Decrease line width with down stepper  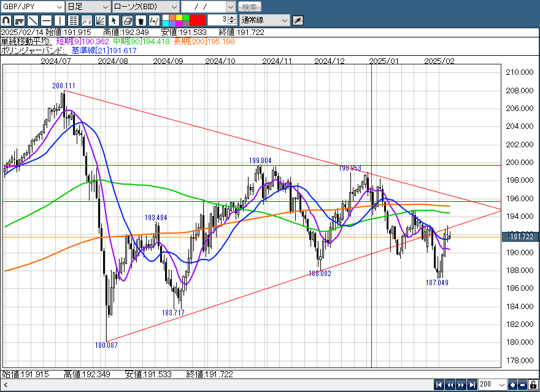point(232,22)
